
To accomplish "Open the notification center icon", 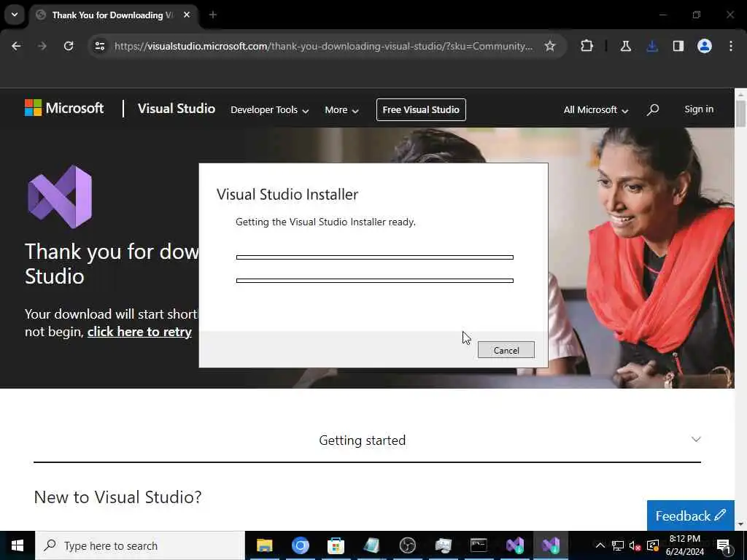I will [x=724, y=545].
